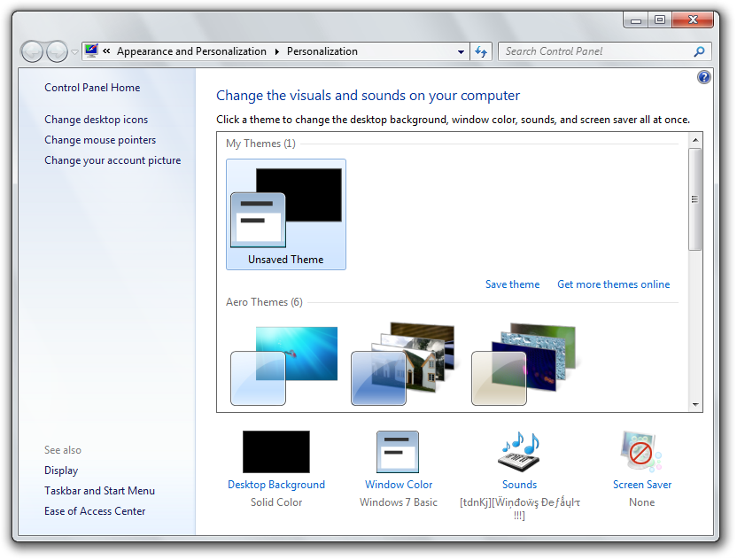Open the Desktop Background icon
The width and height of the screenshot is (737, 560).
point(276,452)
